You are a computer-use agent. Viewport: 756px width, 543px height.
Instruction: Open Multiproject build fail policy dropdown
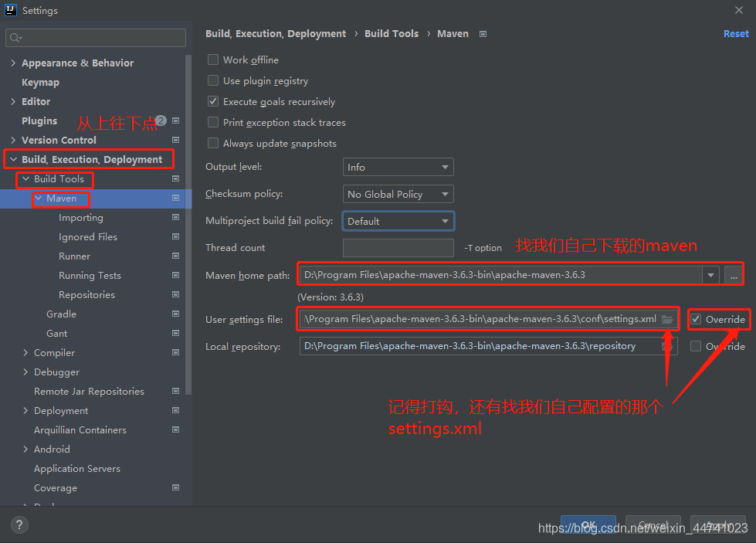coord(398,221)
